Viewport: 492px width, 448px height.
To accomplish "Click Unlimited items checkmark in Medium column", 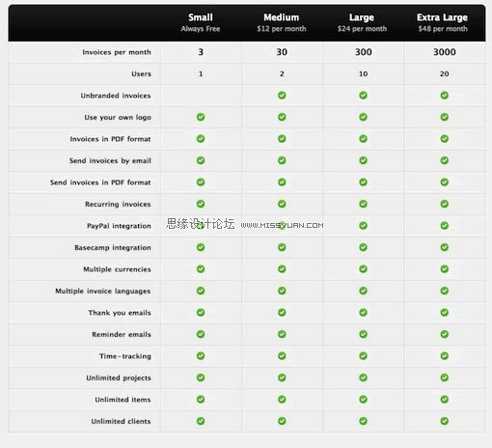I will pos(282,400).
